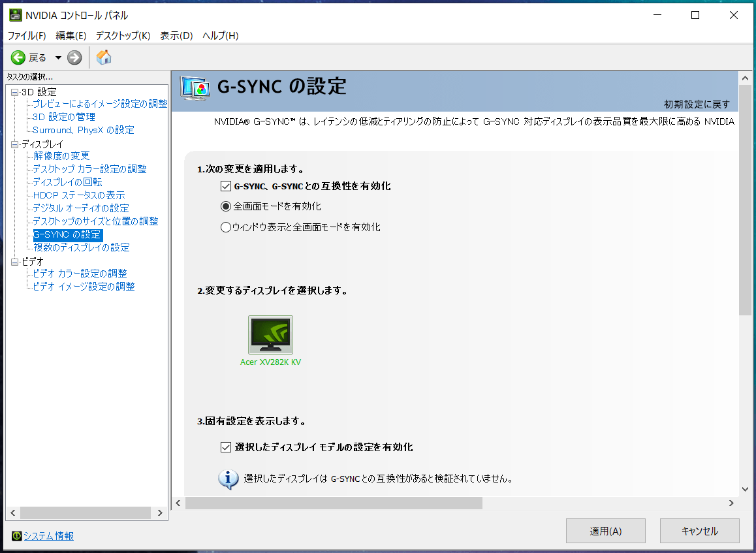The width and height of the screenshot is (756, 553).
Task: Maximize the NVIDIA Control Panel window
Action: click(x=695, y=16)
